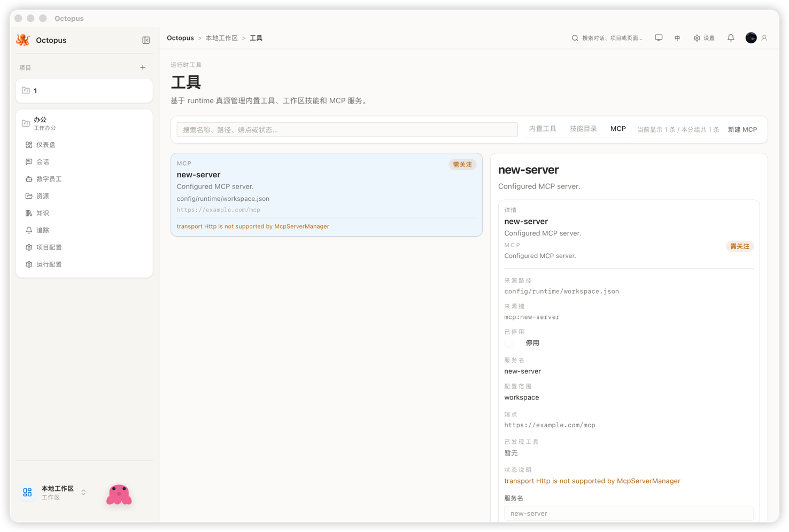The image size is (789, 532).
Task: Click 新建 MCP button
Action: tap(742, 130)
